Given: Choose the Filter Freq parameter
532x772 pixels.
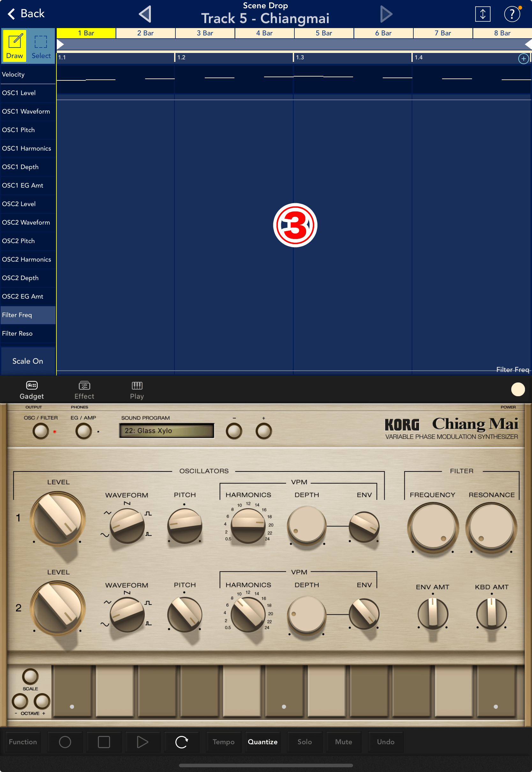Looking at the screenshot, I should (28, 315).
